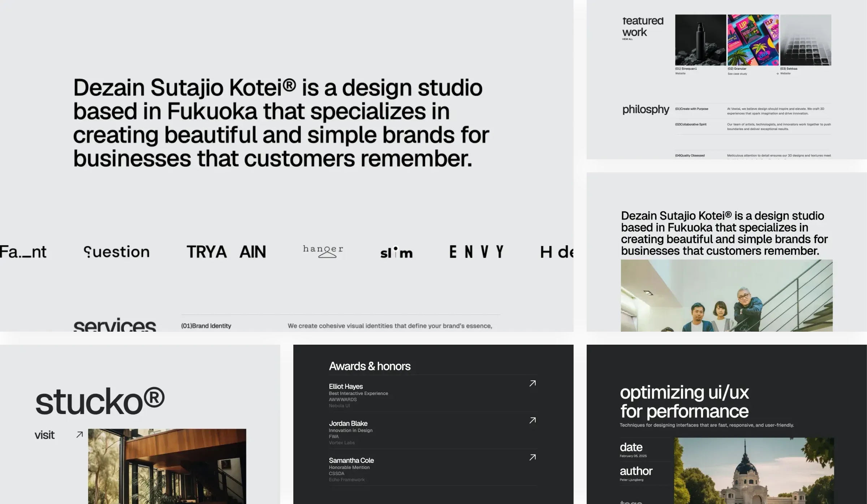Click the Jordan Blake award name
The image size is (867, 504).
pyautogui.click(x=348, y=423)
